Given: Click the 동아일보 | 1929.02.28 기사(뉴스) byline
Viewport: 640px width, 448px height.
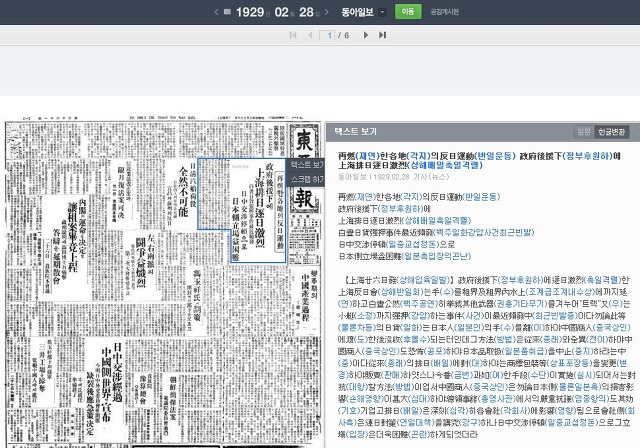Looking at the screenshot, I should point(393,177).
